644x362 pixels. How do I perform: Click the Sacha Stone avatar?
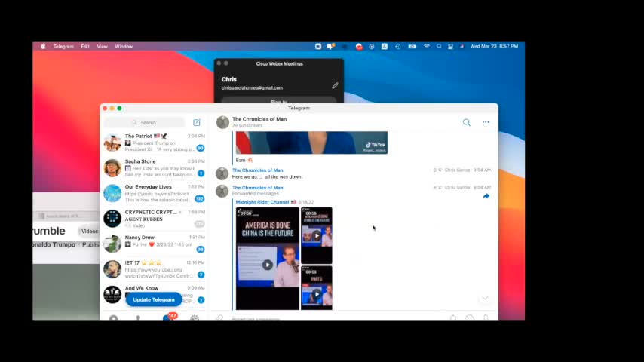click(x=112, y=167)
